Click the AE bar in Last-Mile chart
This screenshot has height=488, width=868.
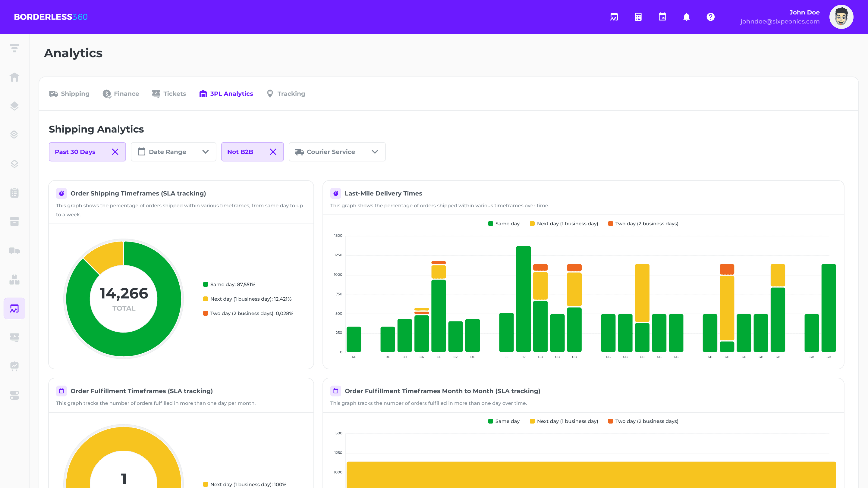354,339
